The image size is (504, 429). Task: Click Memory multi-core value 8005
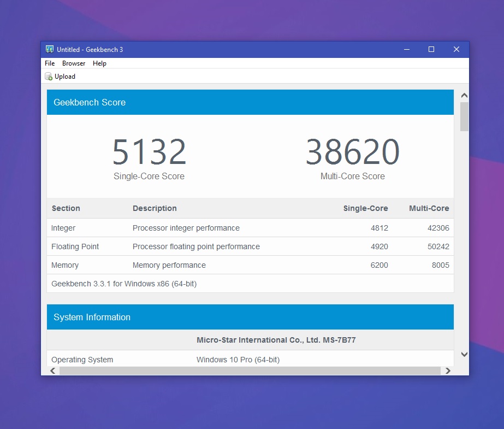(x=440, y=265)
